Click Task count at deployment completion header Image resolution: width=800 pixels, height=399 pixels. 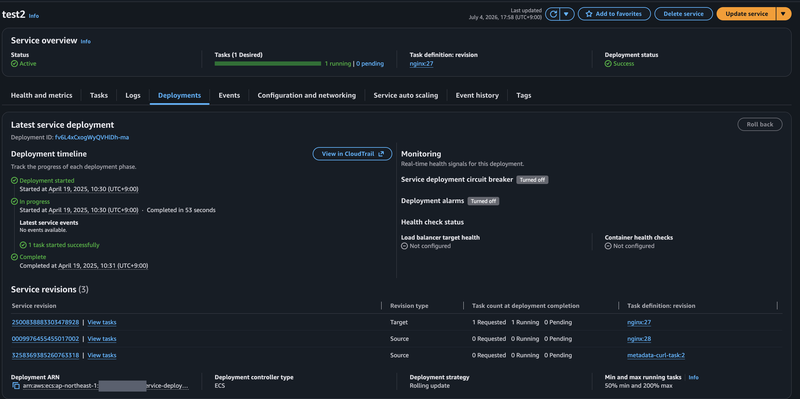tap(526, 306)
